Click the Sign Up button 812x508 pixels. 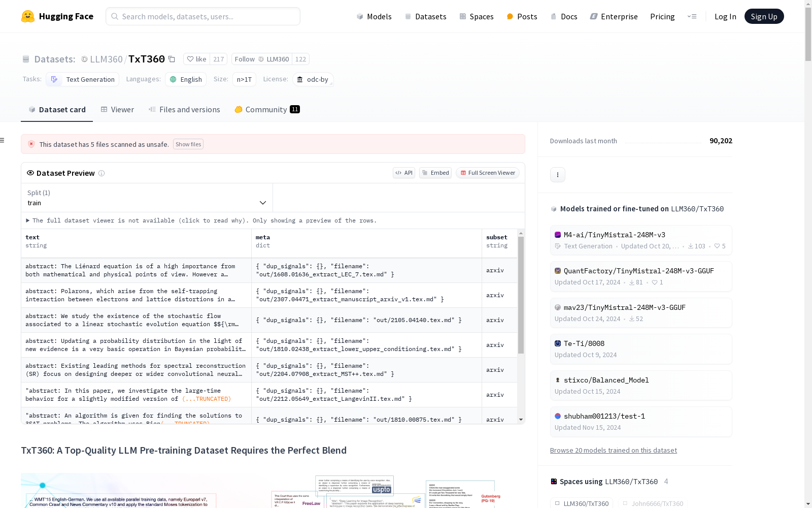point(764,16)
